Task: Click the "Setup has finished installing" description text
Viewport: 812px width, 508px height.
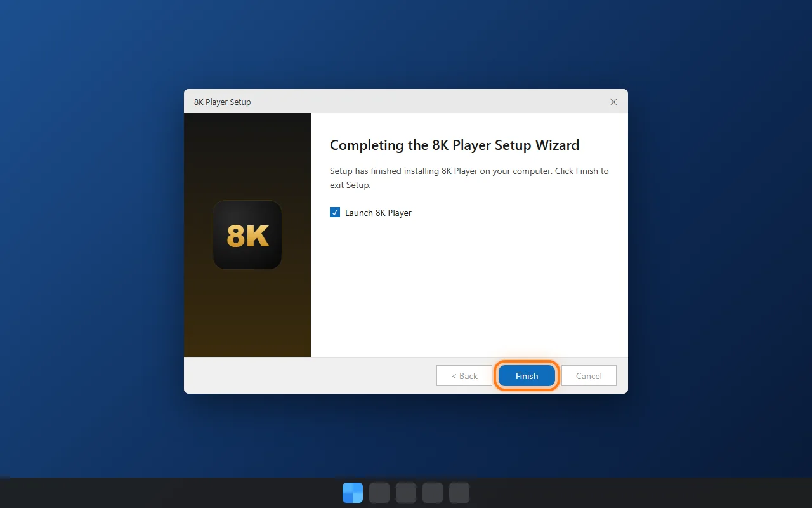Action: tap(469, 178)
